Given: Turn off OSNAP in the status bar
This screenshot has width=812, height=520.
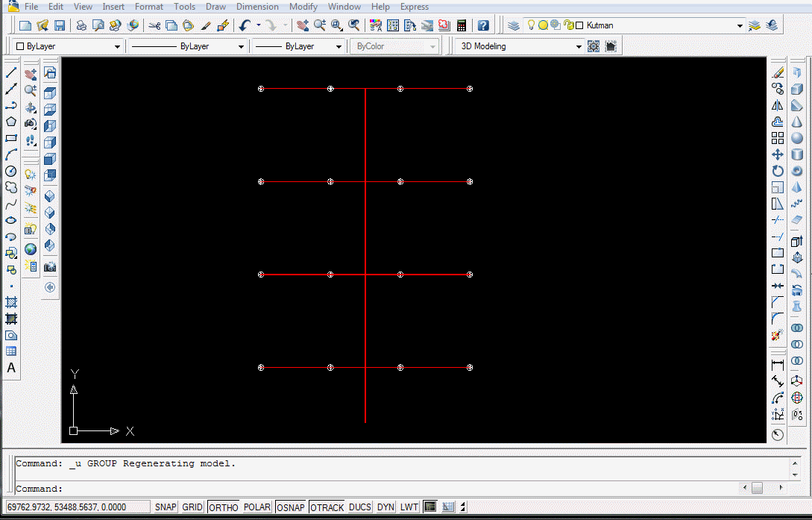Looking at the screenshot, I should click(x=290, y=507).
